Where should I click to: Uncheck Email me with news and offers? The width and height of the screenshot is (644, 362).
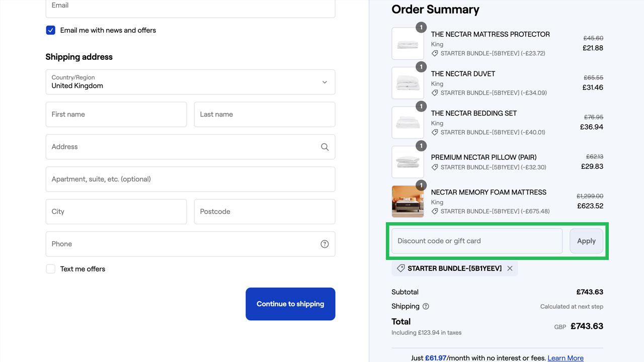click(50, 30)
